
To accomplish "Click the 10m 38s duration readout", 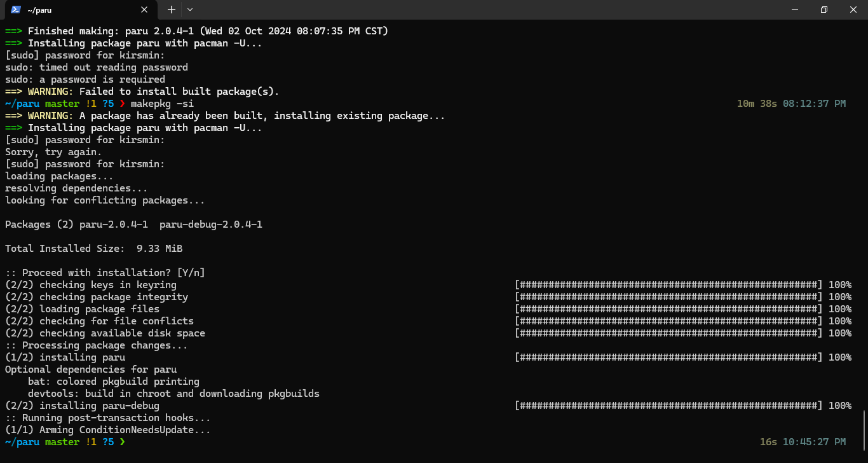I will (x=757, y=103).
